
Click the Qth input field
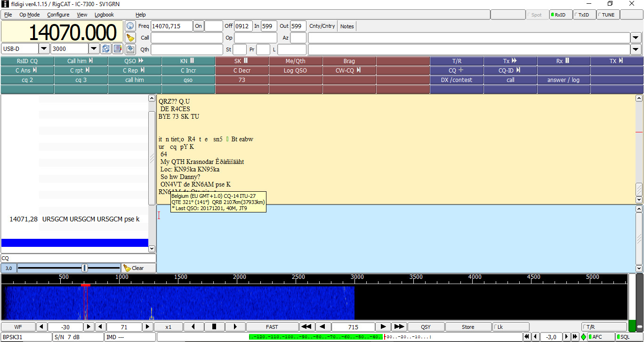coord(187,49)
